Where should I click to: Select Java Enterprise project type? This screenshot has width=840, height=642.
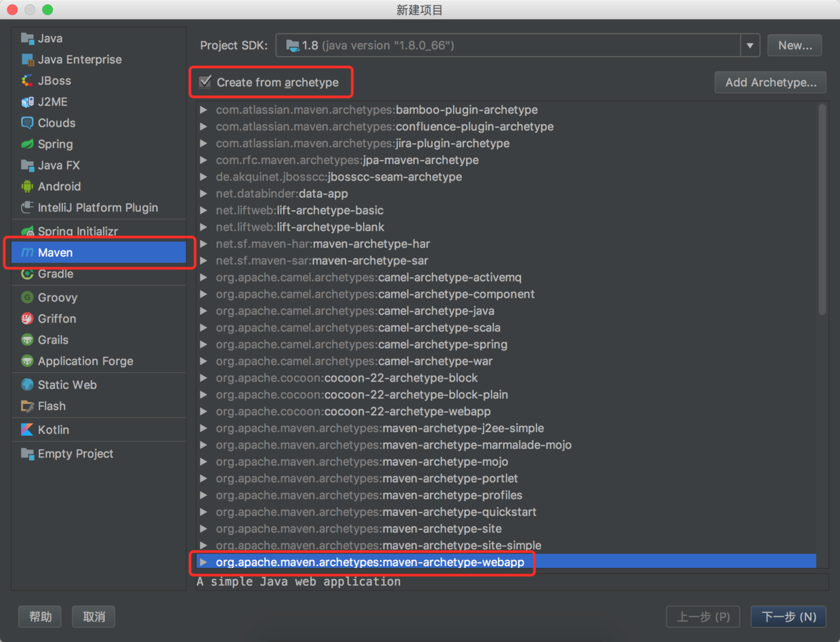pos(99,60)
